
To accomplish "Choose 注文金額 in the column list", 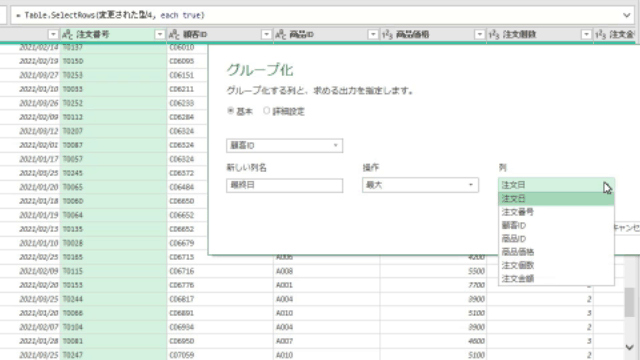I will coord(556,279).
